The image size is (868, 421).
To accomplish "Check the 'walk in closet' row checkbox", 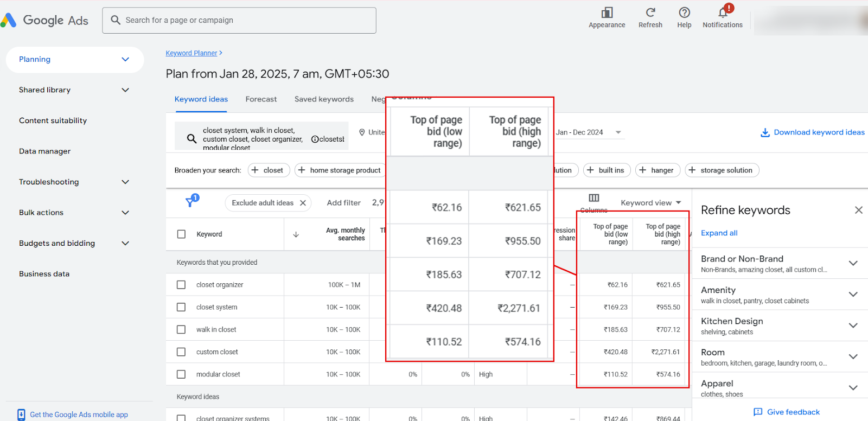I will [181, 329].
